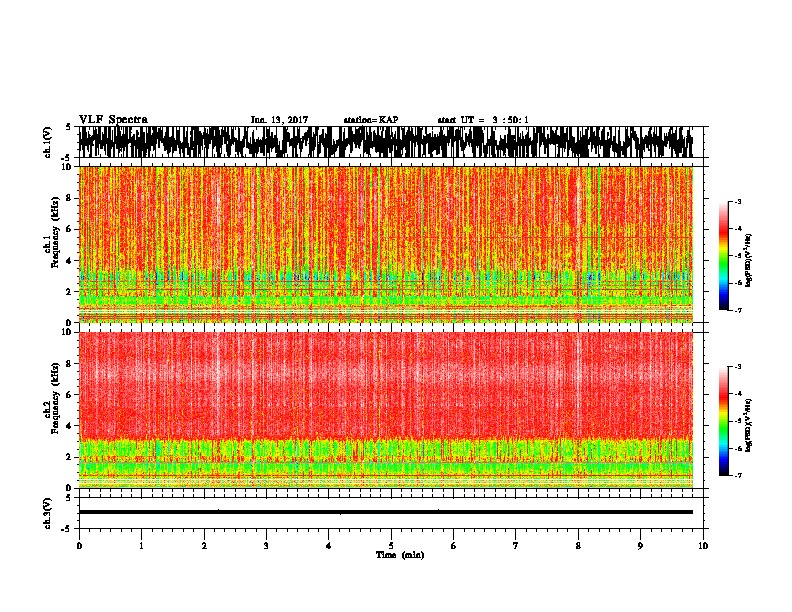Click the "7" minute tick label
Screen dimensions: 792x612
[x=516, y=546]
